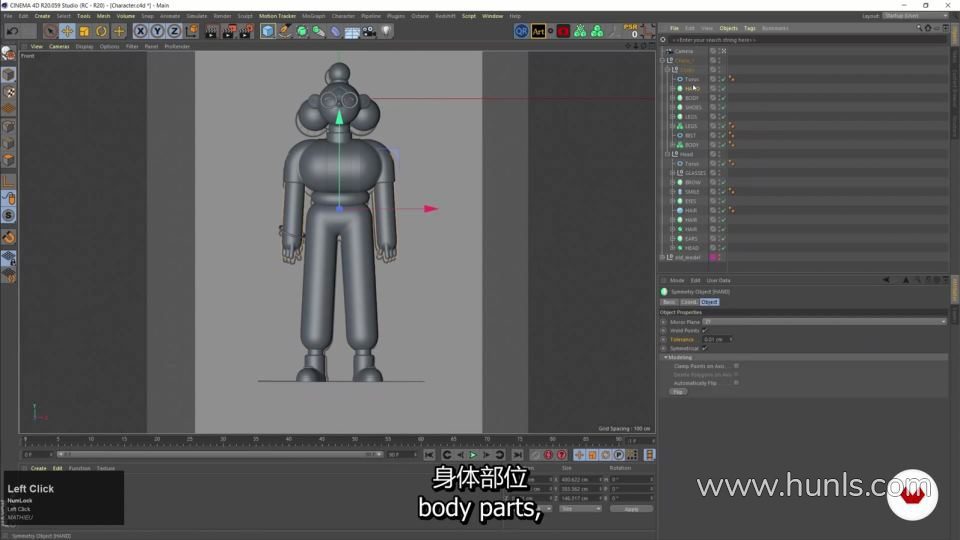The height and width of the screenshot is (540, 960).
Task: Switch to the Coord tab in attributes
Action: tap(689, 302)
